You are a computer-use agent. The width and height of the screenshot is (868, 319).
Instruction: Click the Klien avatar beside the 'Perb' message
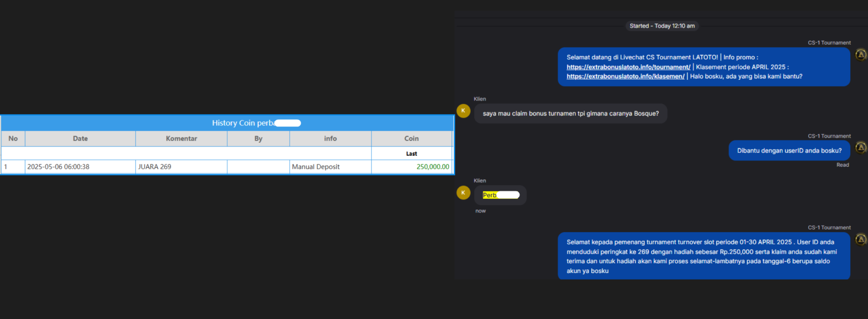463,193
